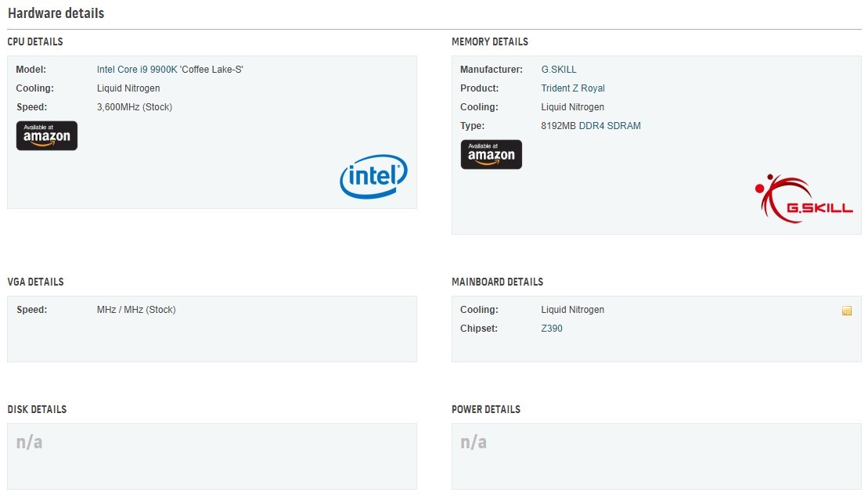Open the yellow note icon in Mainboard details

(x=846, y=311)
